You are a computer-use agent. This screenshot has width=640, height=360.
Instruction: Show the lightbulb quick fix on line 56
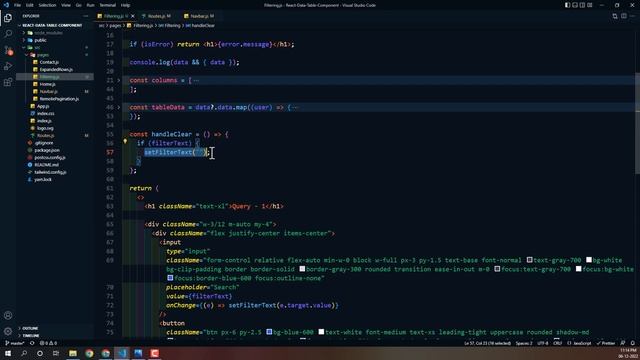(x=125, y=141)
